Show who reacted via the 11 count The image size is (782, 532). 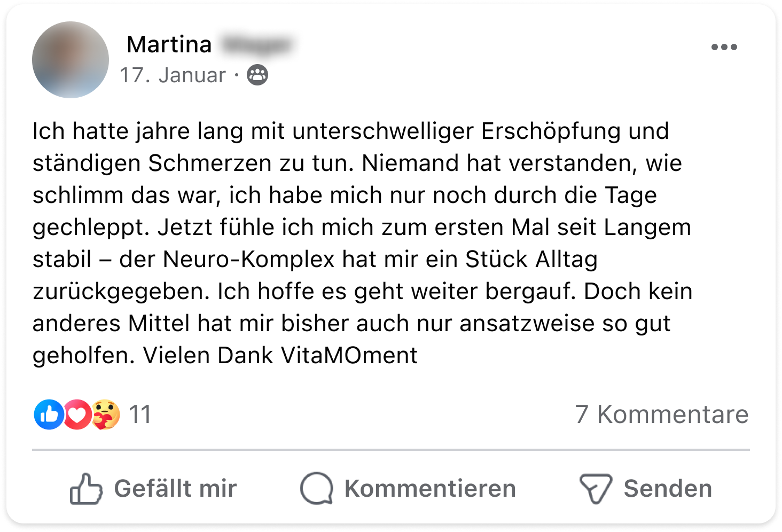pos(140,414)
